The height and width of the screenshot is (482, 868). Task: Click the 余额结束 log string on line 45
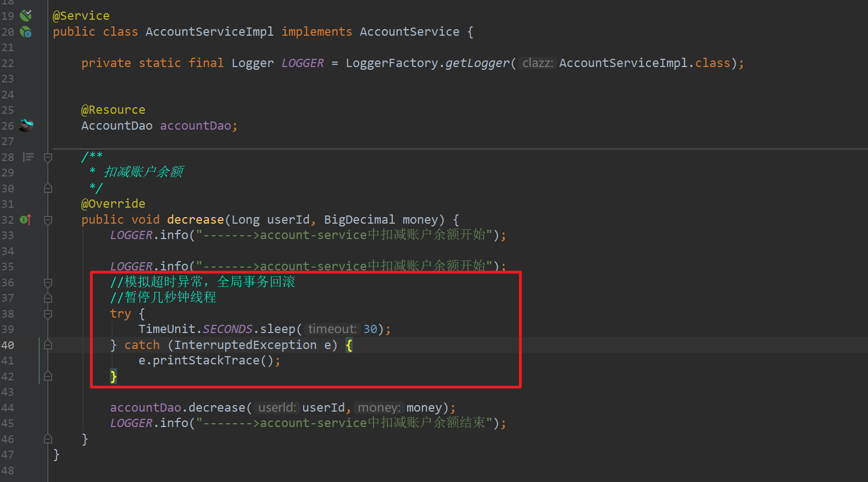coord(459,423)
